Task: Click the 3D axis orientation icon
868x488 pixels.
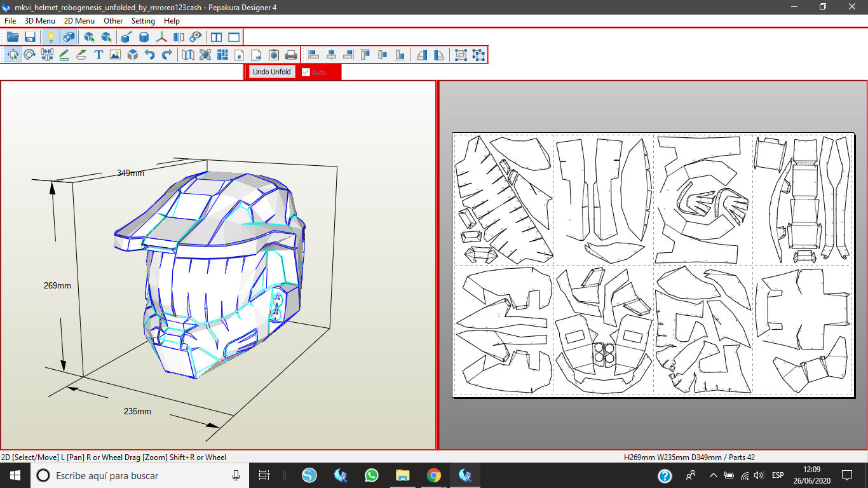Action: (162, 37)
